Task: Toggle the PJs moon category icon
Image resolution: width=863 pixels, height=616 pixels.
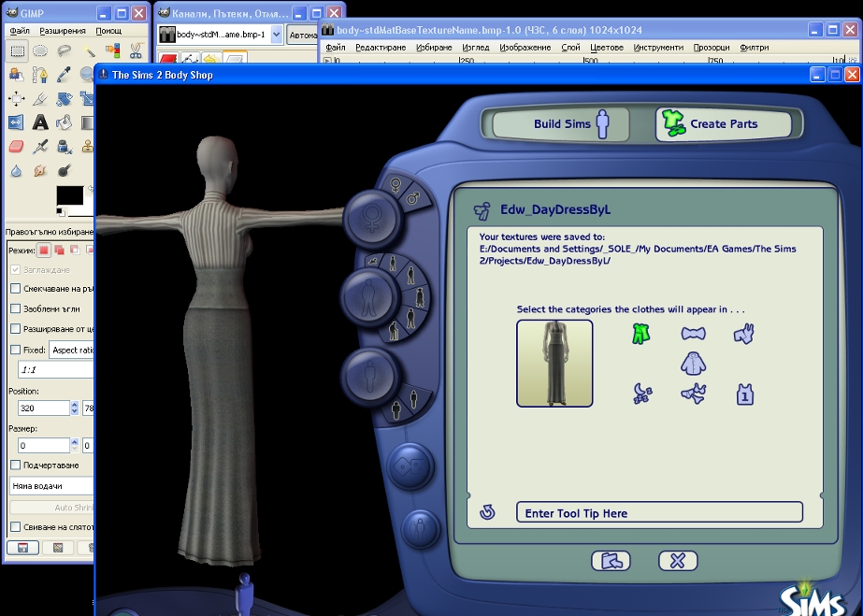Action: (x=641, y=394)
